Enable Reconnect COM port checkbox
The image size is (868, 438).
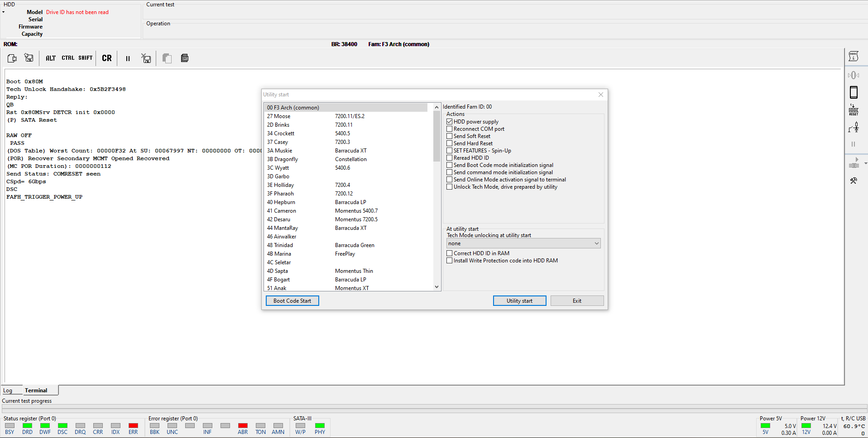[450, 129]
